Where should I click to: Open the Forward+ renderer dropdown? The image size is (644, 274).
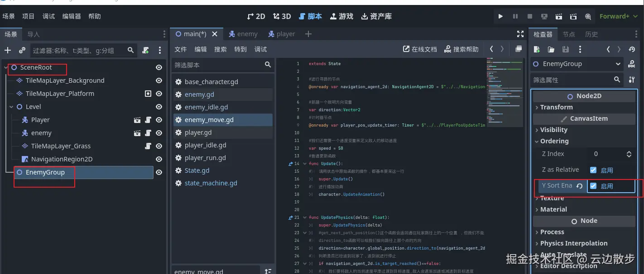[618, 16]
